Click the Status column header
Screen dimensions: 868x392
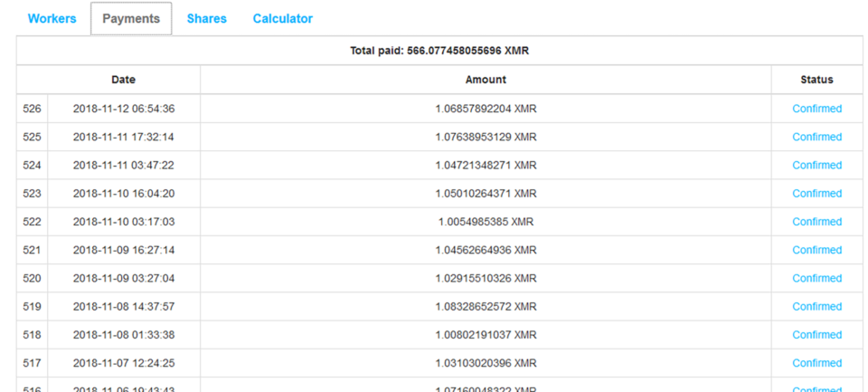816,80
